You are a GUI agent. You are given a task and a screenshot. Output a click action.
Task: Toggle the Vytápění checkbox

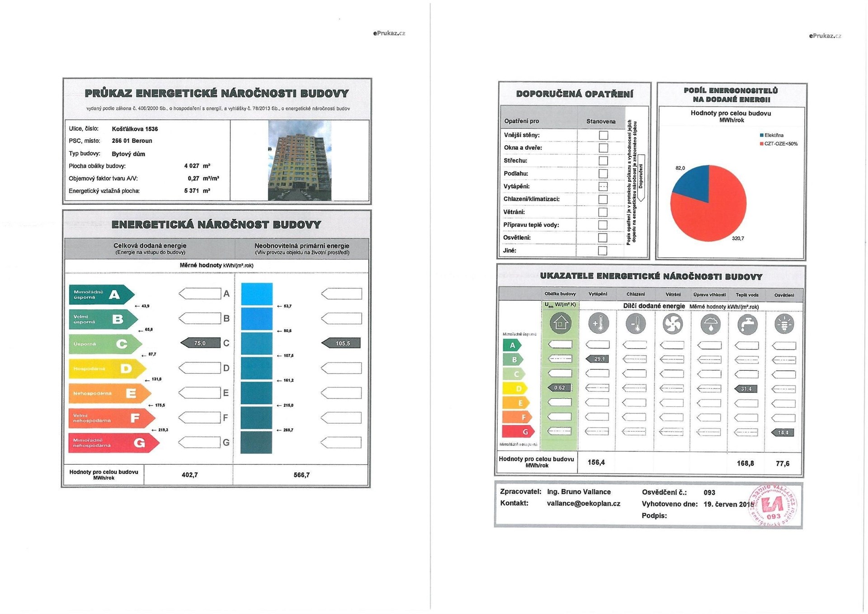point(603,186)
